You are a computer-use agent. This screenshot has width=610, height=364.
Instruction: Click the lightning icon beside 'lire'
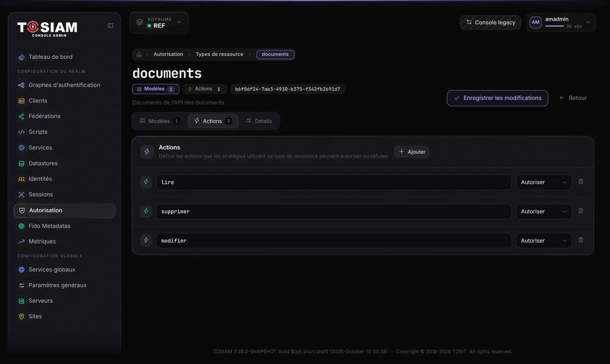[146, 182]
